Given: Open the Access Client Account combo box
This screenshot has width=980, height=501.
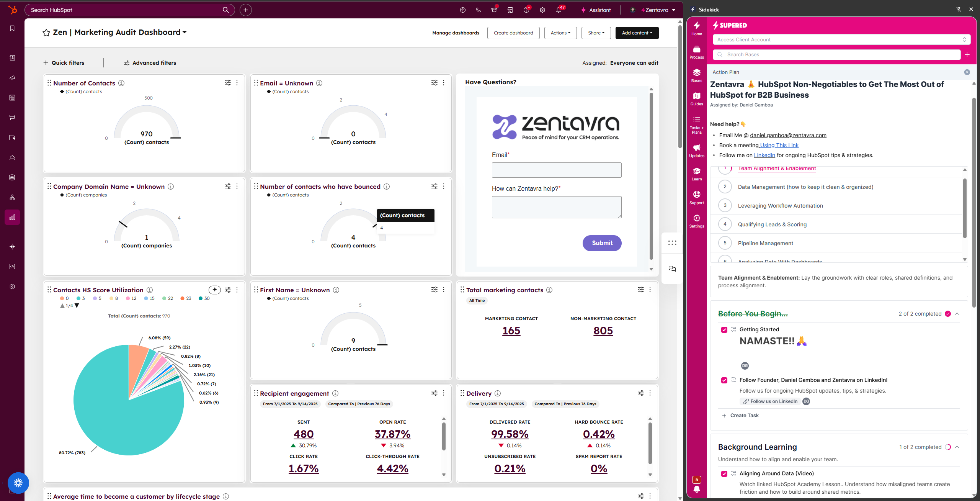Looking at the screenshot, I should 841,39.
